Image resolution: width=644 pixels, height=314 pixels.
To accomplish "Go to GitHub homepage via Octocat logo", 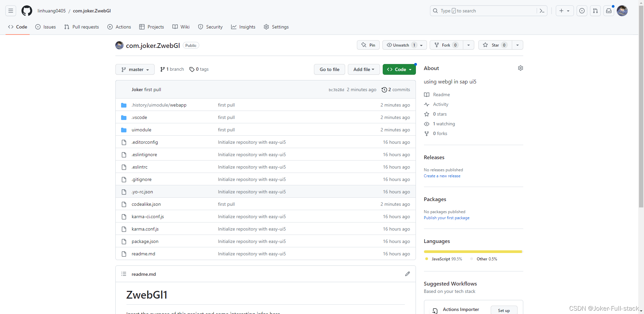I will tap(27, 11).
